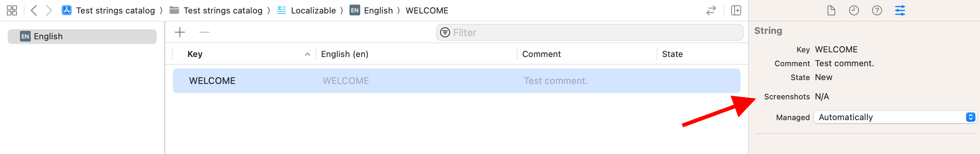
Task: Select the WELCOME row in the table
Action: click(456, 81)
